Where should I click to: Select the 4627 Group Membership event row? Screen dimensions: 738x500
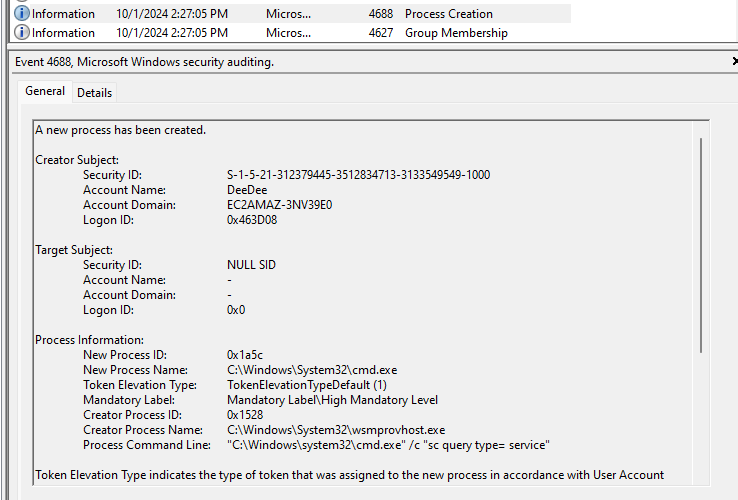[x=292, y=33]
